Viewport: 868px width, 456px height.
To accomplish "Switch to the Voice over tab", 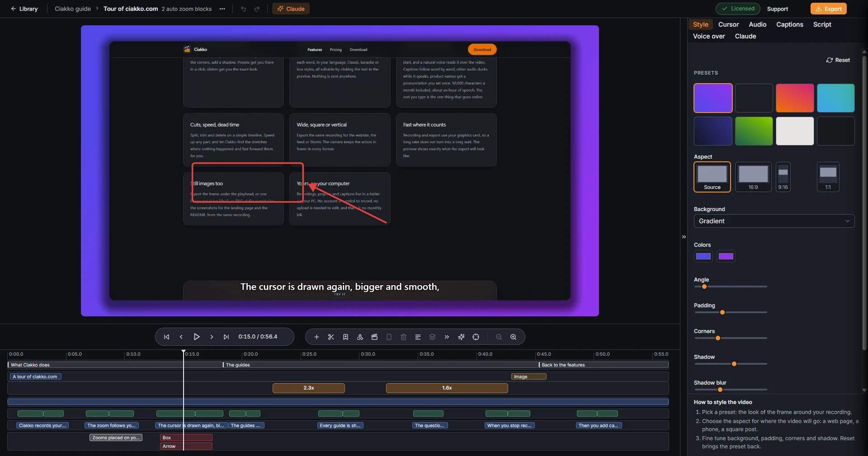I will 709,36.
